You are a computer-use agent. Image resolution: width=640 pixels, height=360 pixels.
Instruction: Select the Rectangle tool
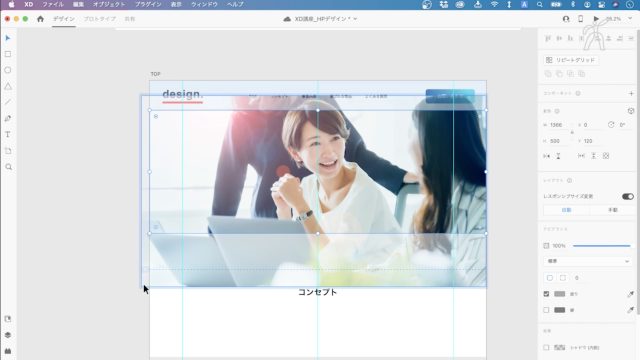8,54
